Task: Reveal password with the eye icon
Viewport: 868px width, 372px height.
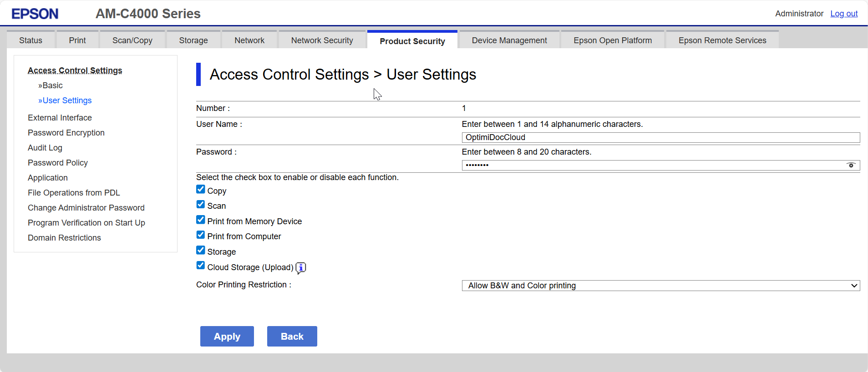Action: tap(851, 165)
